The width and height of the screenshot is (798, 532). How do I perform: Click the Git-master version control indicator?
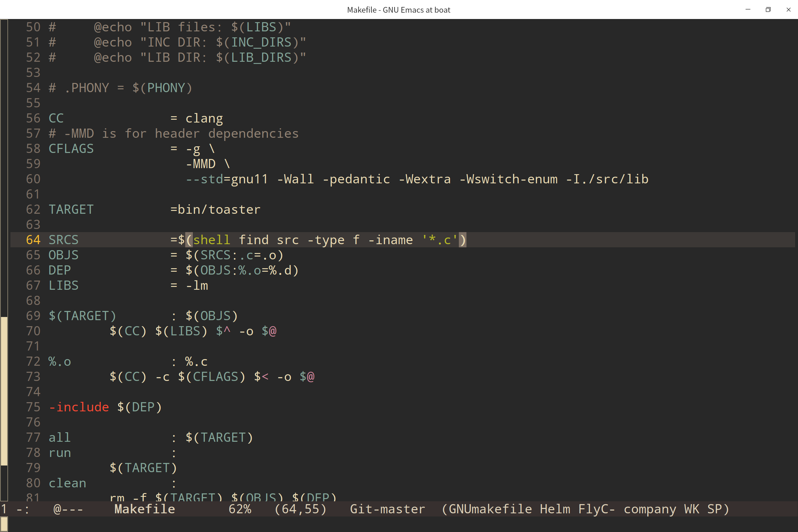pyautogui.click(x=387, y=509)
